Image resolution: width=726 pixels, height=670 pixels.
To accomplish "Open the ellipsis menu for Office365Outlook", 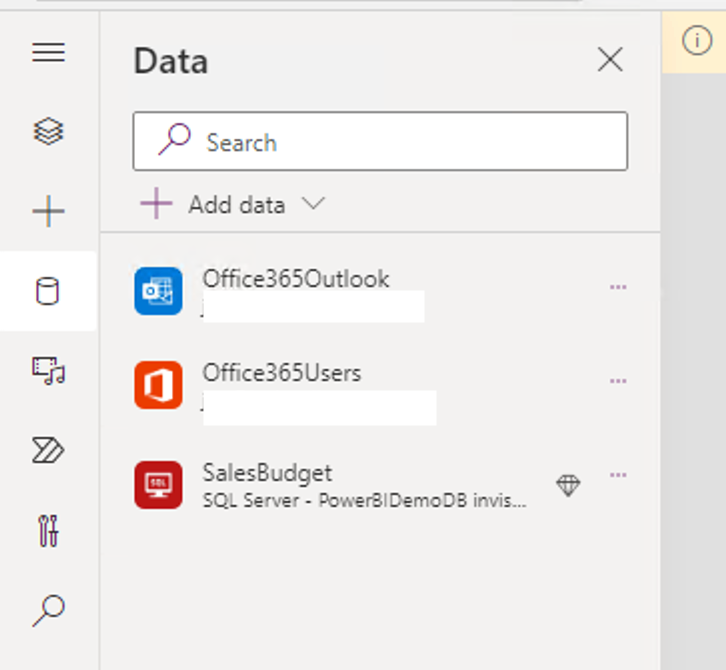I will tap(618, 287).
